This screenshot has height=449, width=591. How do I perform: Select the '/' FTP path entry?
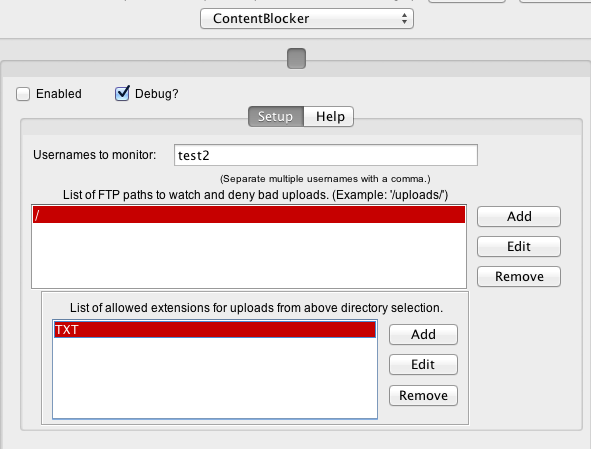point(249,215)
